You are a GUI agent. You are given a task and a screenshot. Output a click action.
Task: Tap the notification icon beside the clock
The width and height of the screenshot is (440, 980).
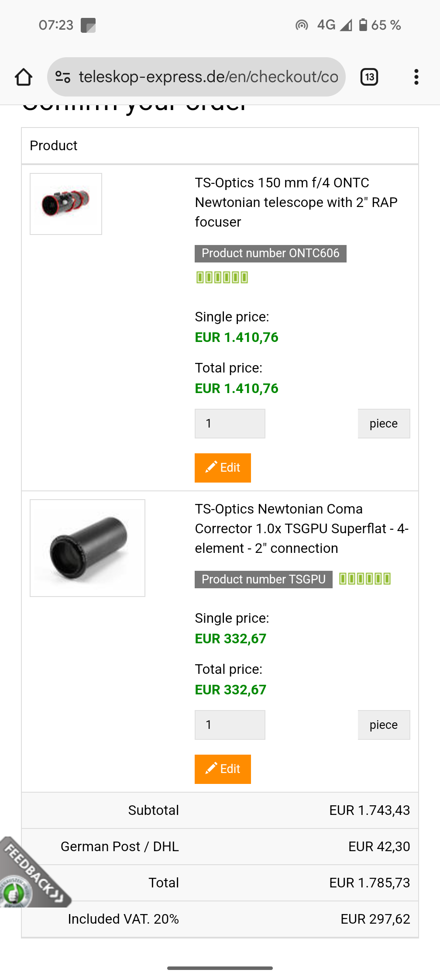(88, 25)
